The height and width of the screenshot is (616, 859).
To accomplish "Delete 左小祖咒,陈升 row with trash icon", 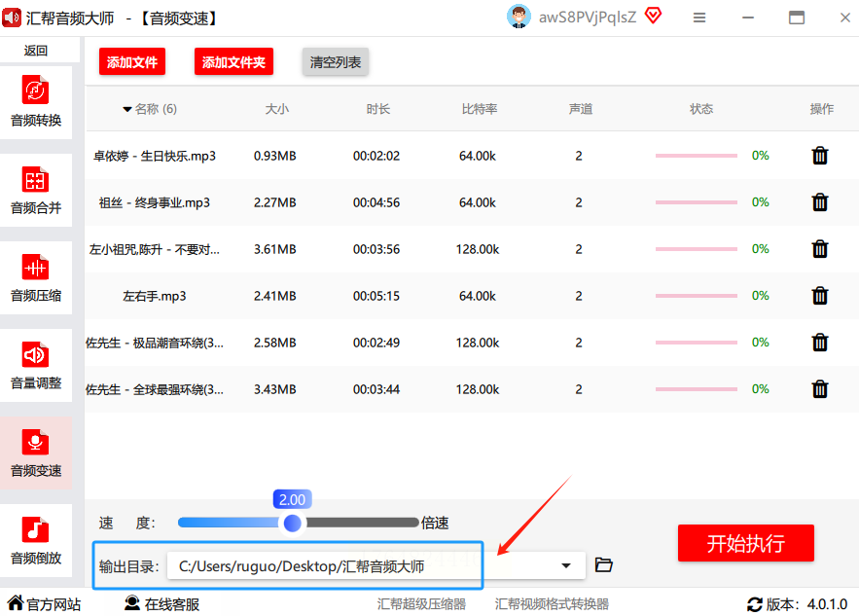I will 819,249.
